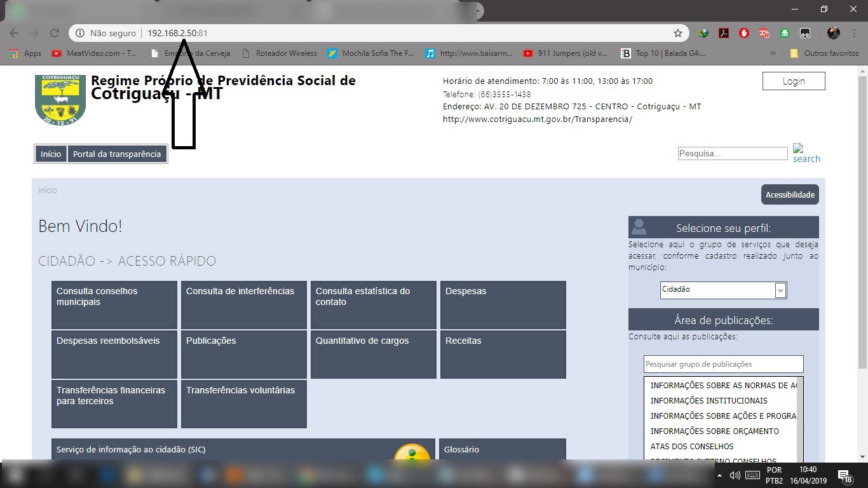
Task: Open the Quantitativo de cargos tile
Action: (x=374, y=355)
